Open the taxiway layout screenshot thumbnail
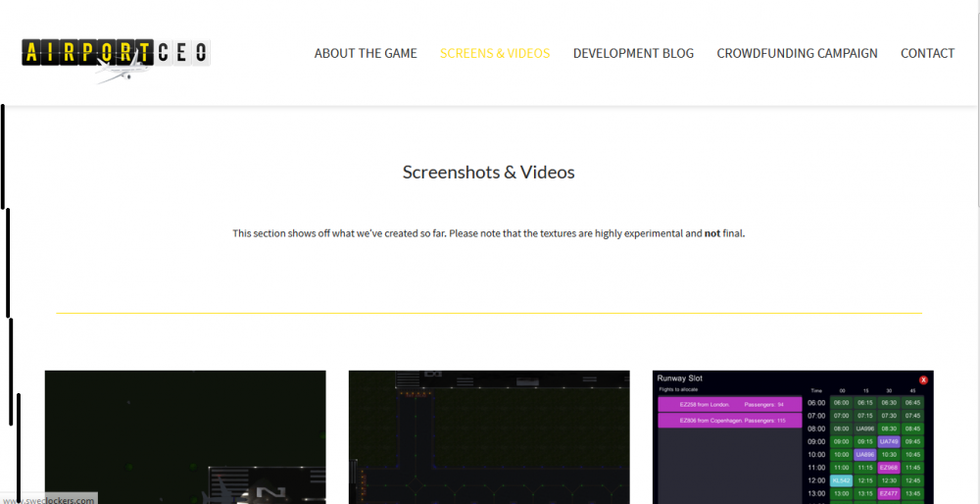Image resolution: width=980 pixels, height=504 pixels. coord(489,436)
